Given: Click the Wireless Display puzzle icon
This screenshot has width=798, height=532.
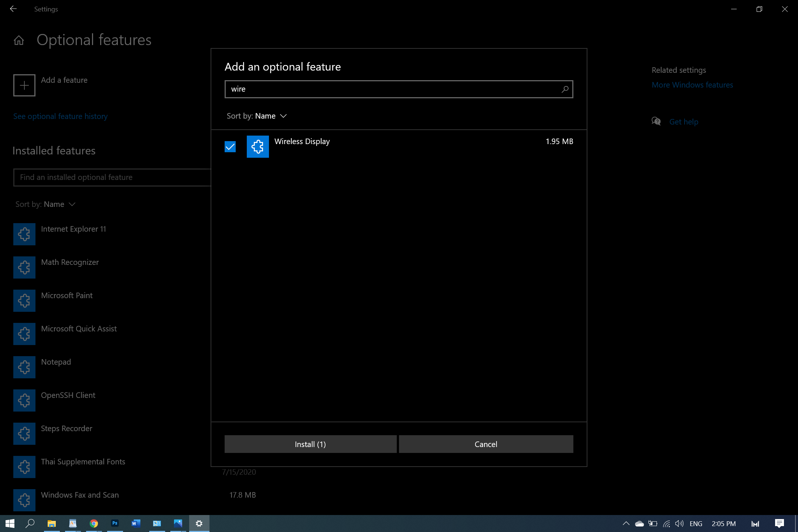Looking at the screenshot, I should pos(258,147).
